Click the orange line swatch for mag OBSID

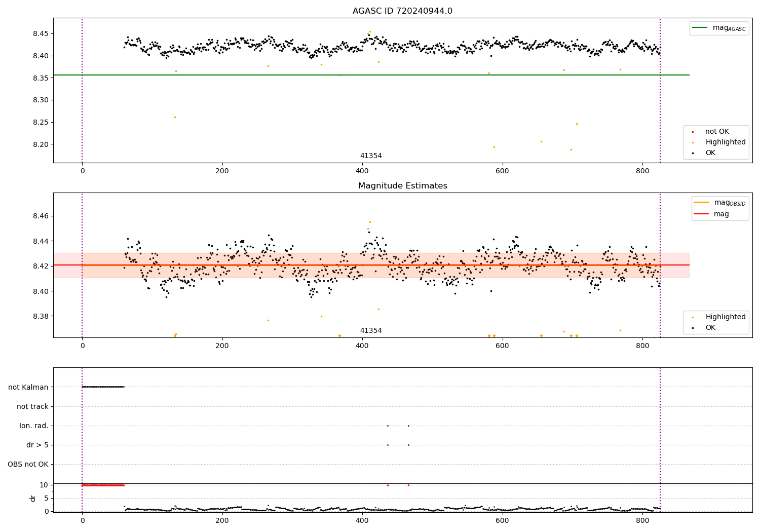pyautogui.click(x=702, y=203)
